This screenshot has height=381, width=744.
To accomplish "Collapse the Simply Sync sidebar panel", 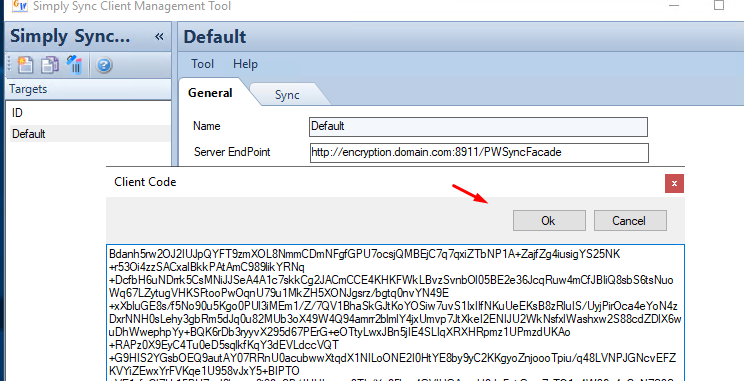I will [159, 37].
